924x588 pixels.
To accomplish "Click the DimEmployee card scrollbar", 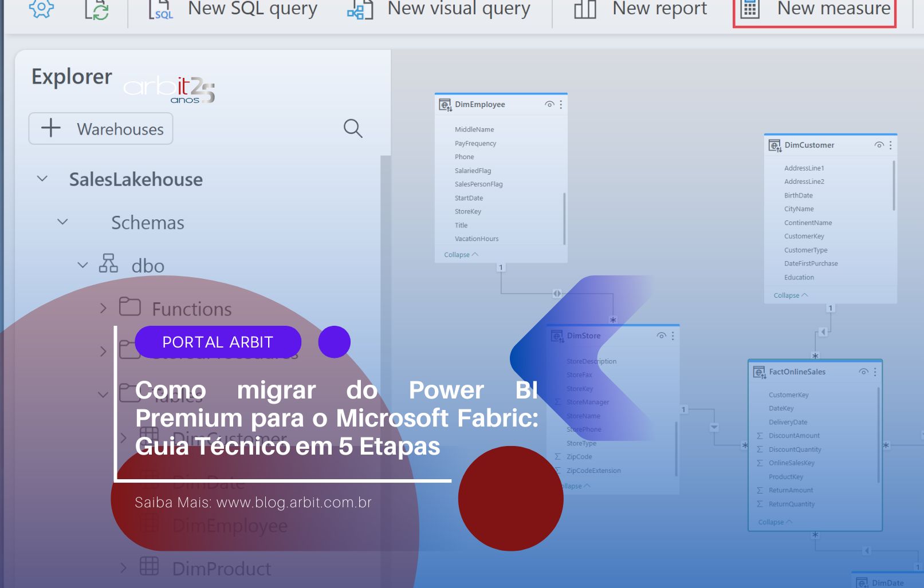I will pos(564,218).
